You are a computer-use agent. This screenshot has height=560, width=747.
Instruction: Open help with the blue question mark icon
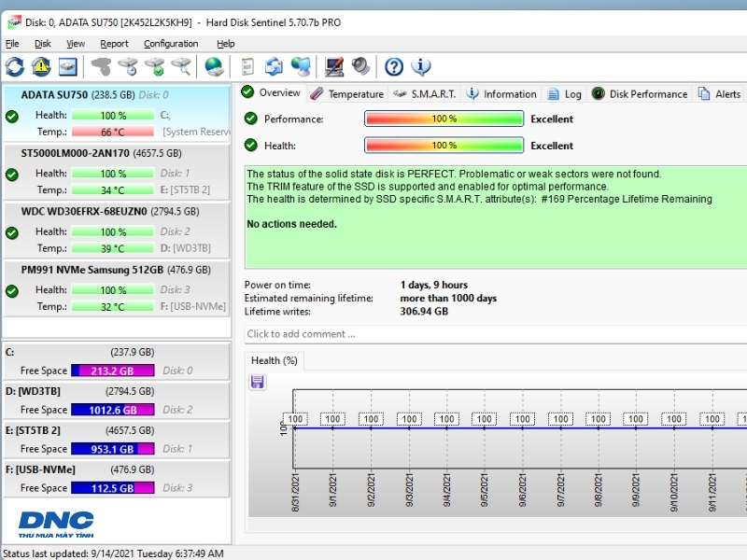point(394,66)
